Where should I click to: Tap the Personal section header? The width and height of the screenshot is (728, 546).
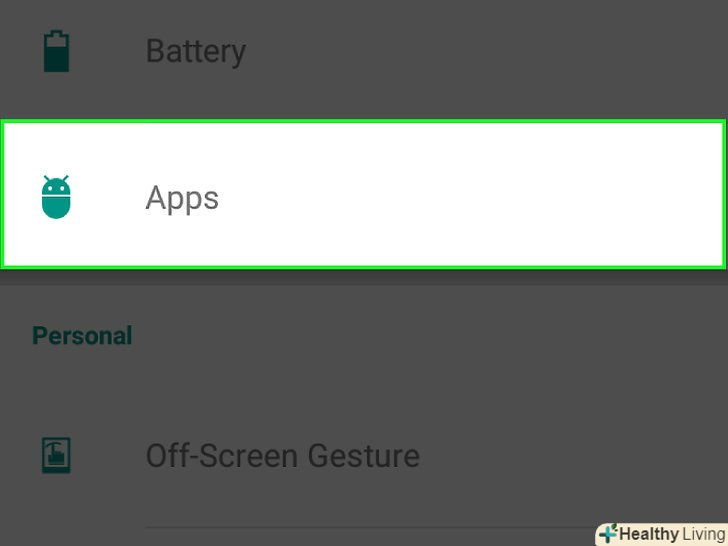(x=82, y=336)
